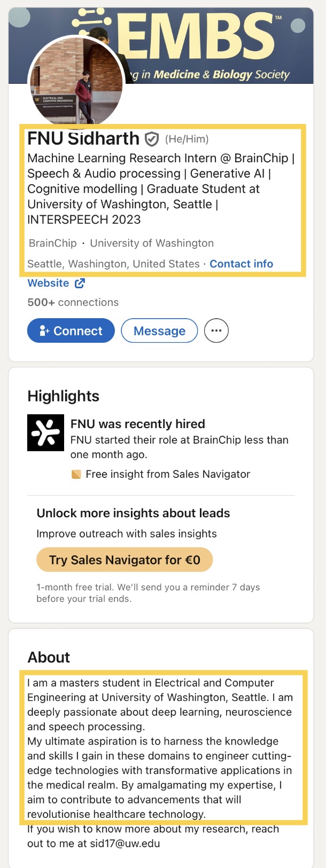Open the circular profile photo
This screenshot has width=326, height=868.
pyautogui.click(x=76, y=83)
